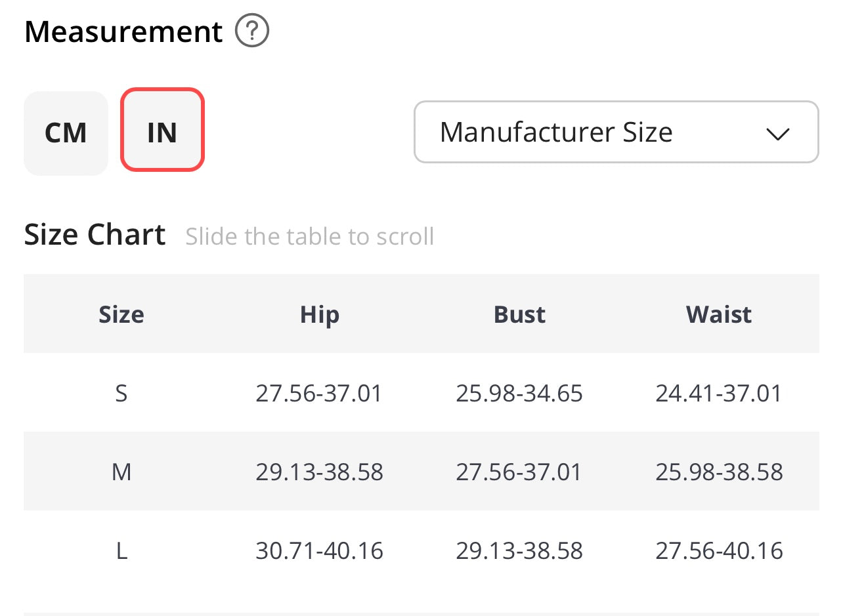This screenshot has width=843, height=616.
Task: Click waist value 25.98-38.58
Action: (x=719, y=472)
